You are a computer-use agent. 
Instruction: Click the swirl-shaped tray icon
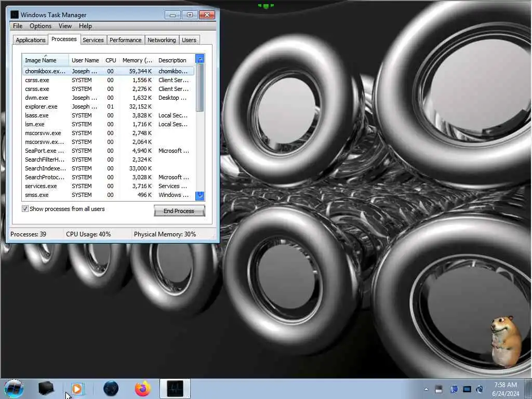[x=480, y=389]
